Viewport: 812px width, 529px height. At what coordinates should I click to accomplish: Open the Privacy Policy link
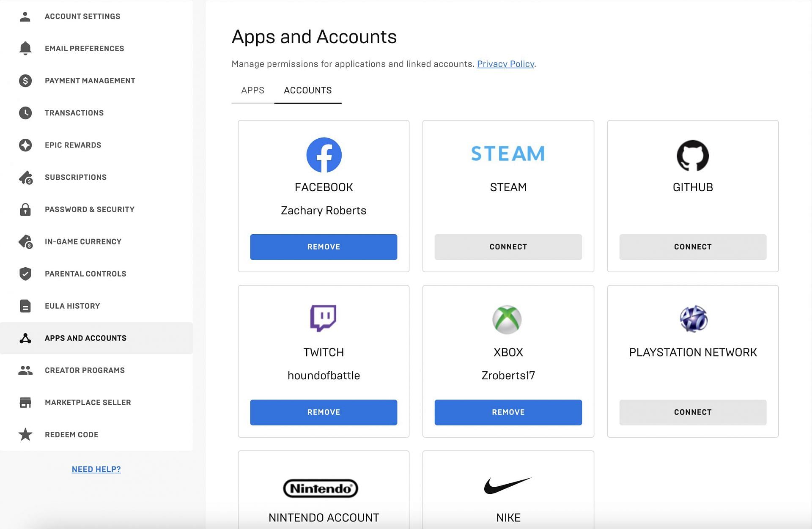pyautogui.click(x=505, y=64)
